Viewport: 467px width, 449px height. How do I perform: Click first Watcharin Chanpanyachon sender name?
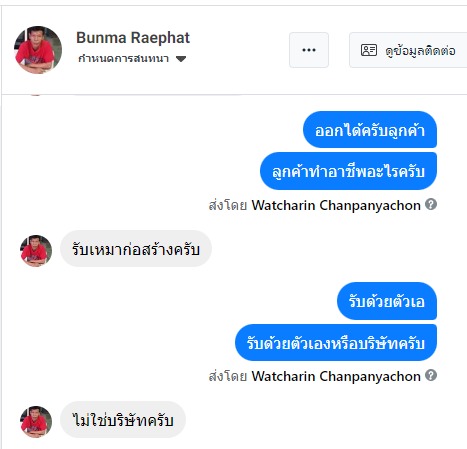pos(336,205)
